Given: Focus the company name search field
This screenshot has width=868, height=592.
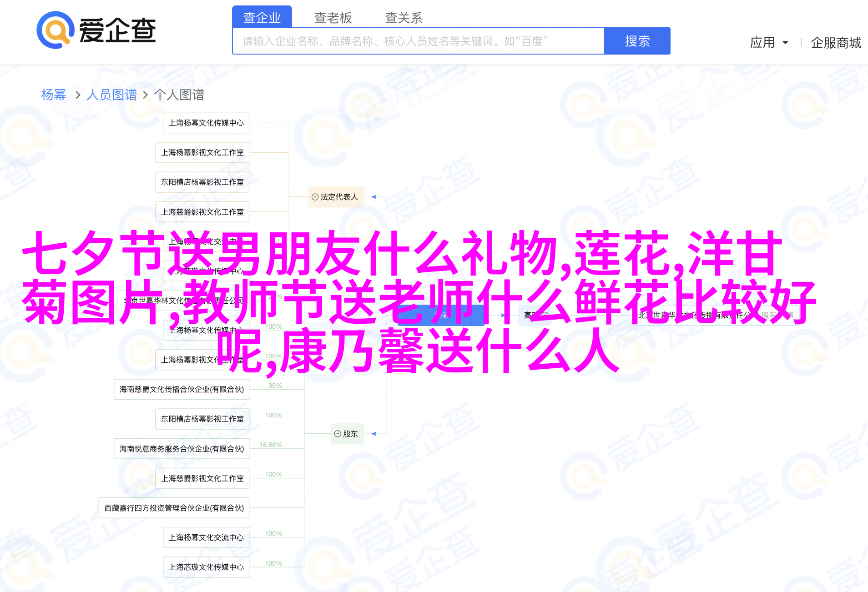Looking at the screenshot, I should point(418,41).
